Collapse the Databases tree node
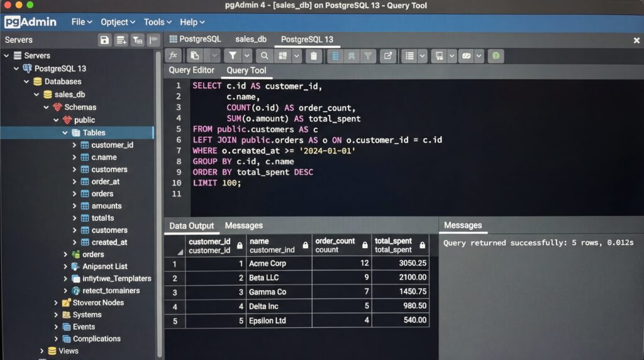Viewport: 644px width, 360px height. coord(26,82)
